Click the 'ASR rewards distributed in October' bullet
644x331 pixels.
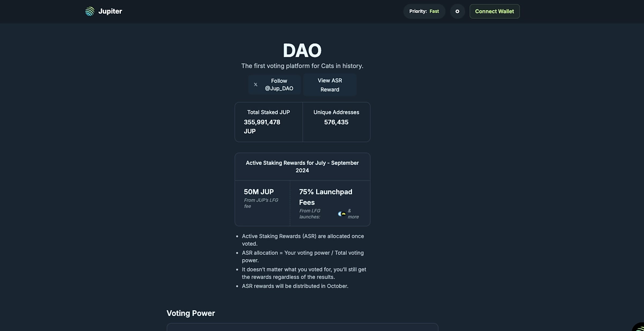pyautogui.click(x=295, y=286)
